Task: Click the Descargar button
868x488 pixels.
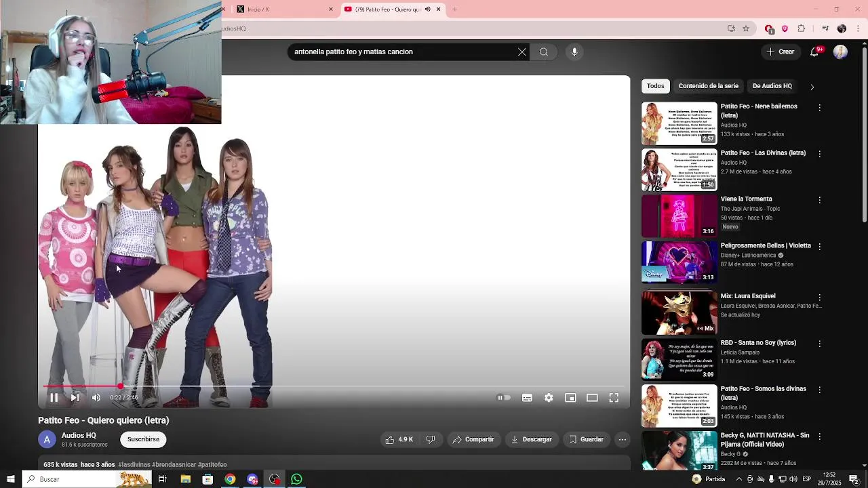Action: click(532, 439)
